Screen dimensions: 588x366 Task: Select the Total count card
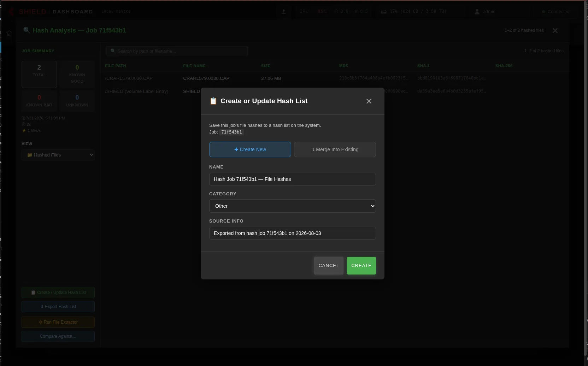pyautogui.click(x=39, y=74)
